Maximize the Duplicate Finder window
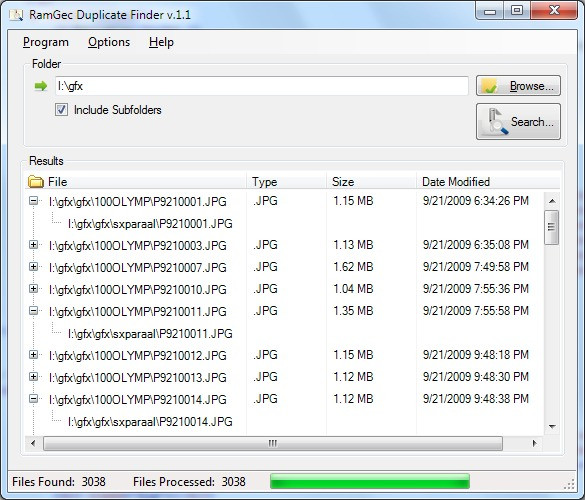 click(x=517, y=11)
